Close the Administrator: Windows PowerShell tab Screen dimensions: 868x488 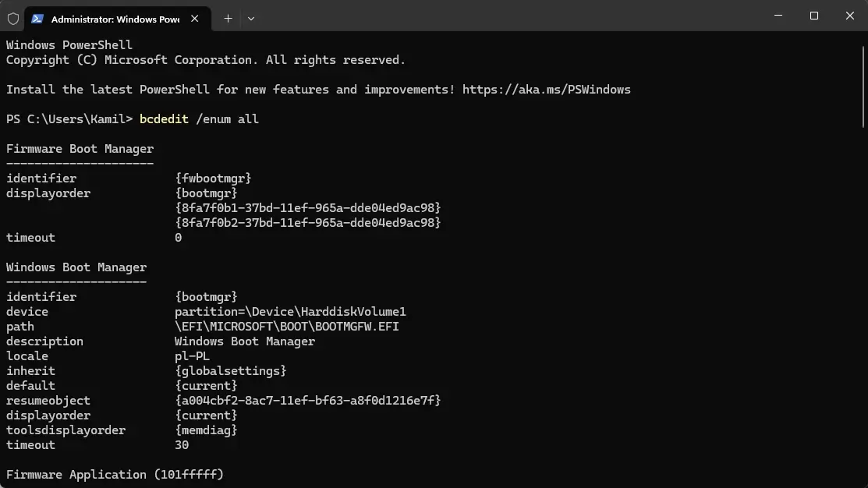(x=195, y=19)
